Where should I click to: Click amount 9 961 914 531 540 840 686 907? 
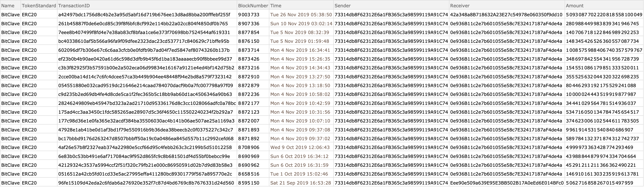(x=599, y=130)
